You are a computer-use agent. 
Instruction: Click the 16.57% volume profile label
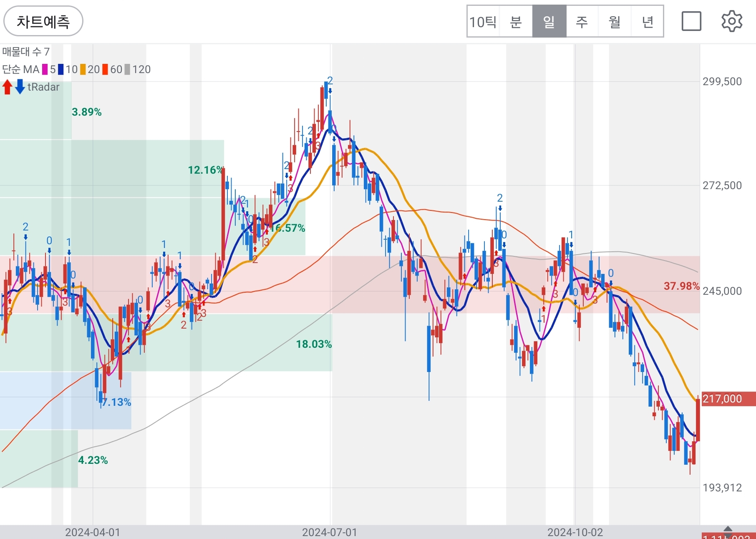click(x=288, y=228)
